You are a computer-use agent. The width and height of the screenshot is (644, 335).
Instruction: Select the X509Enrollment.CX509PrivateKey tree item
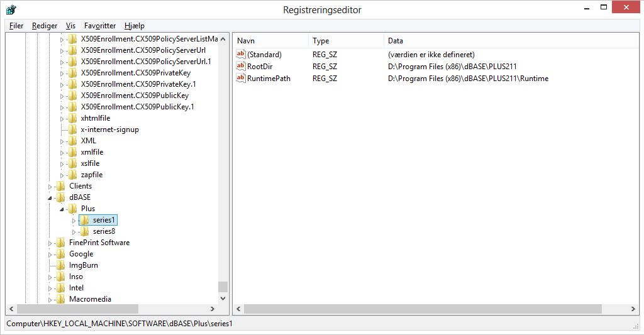(136, 73)
